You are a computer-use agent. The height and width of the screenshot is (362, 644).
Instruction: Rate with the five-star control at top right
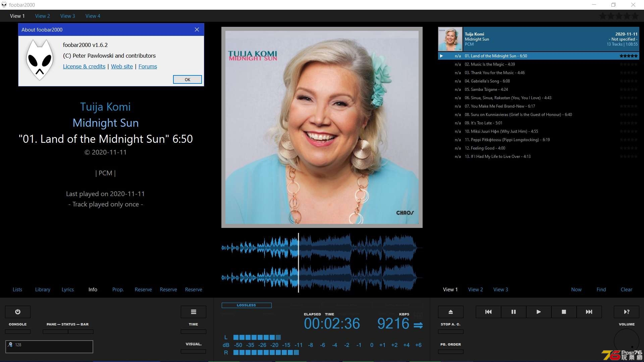[x=619, y=16]
